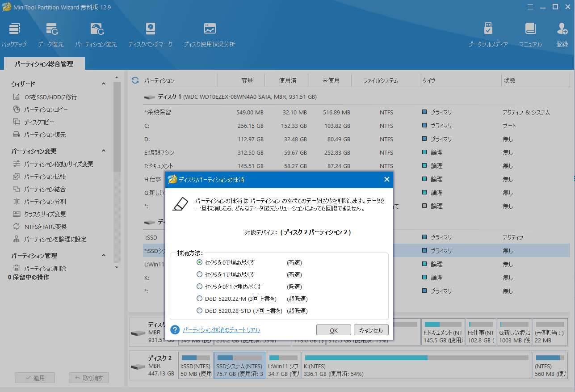This screenshot has height=392, width=575.
Task: Choose パーティション分割
Action: 39,202
